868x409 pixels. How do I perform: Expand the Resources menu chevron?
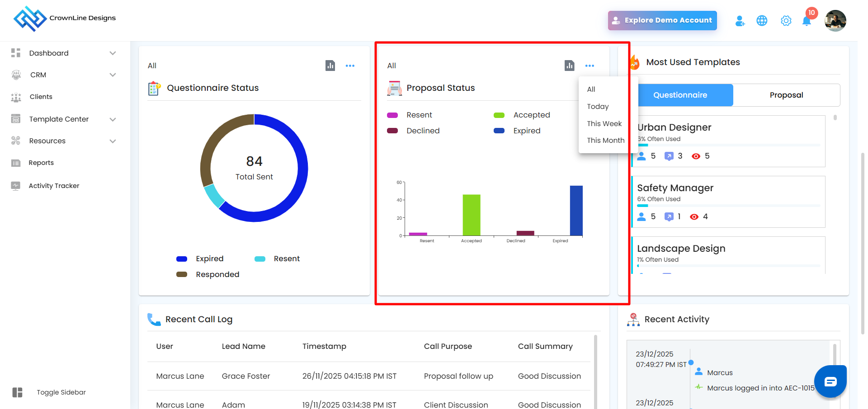[x=113, y=141]
